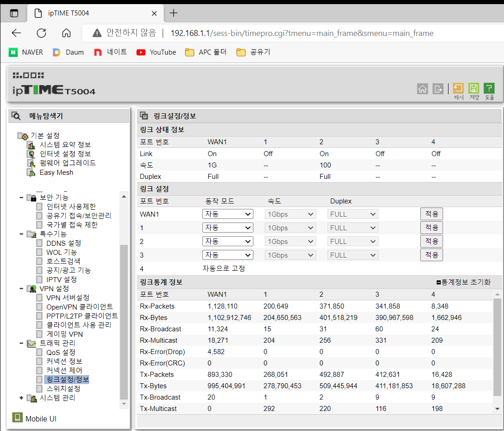
Task: Click the 다시 icon in the ipTIME header
Action: pyautogui.click(x=459, y=91)
